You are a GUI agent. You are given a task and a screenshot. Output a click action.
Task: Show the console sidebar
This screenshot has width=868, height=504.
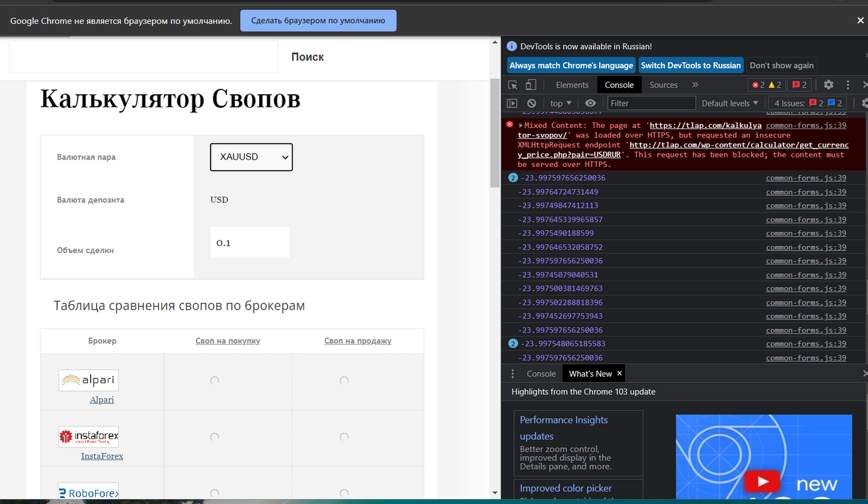click(x=512, y=103)
